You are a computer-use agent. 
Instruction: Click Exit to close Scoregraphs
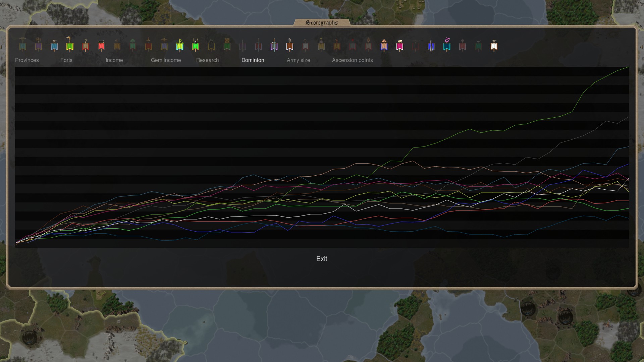tap(322, 259)
